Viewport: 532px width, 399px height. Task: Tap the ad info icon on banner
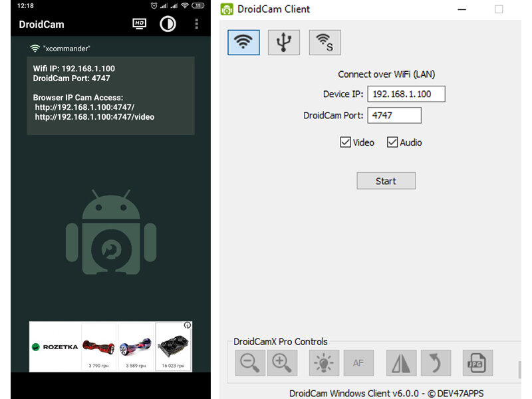point(188,325)
